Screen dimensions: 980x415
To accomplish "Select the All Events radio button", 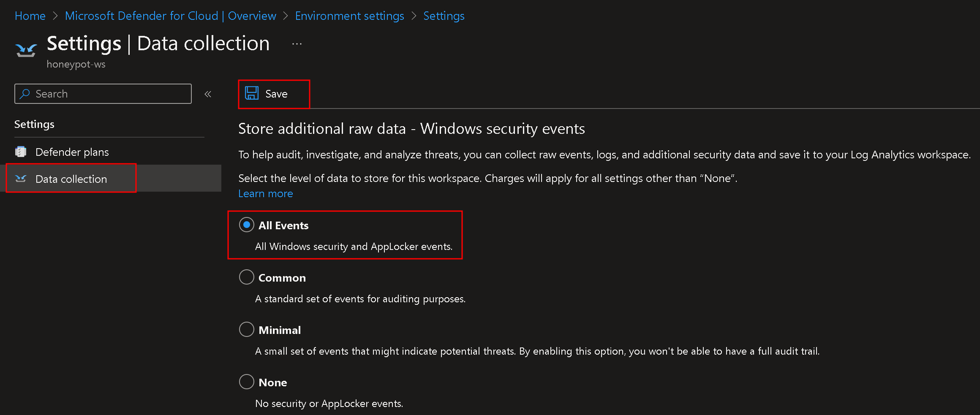I will pos(247,225).
